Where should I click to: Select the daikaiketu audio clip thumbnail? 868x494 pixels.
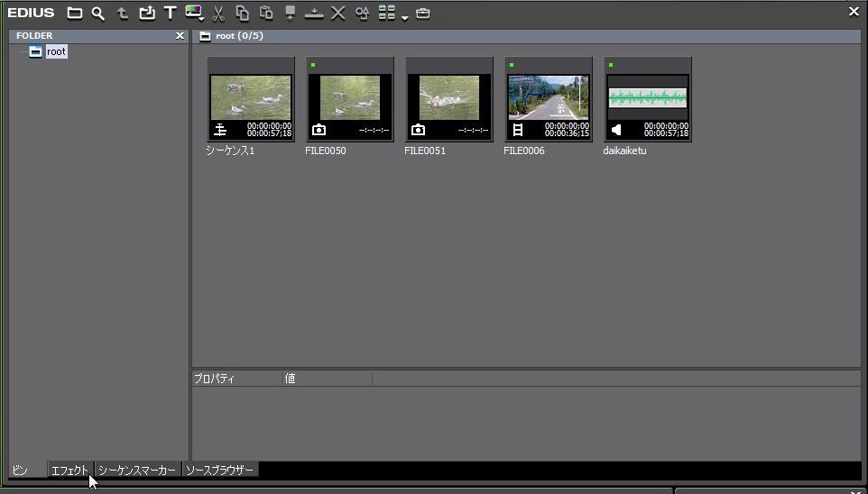pyautogui.click(x=647, y=98)
